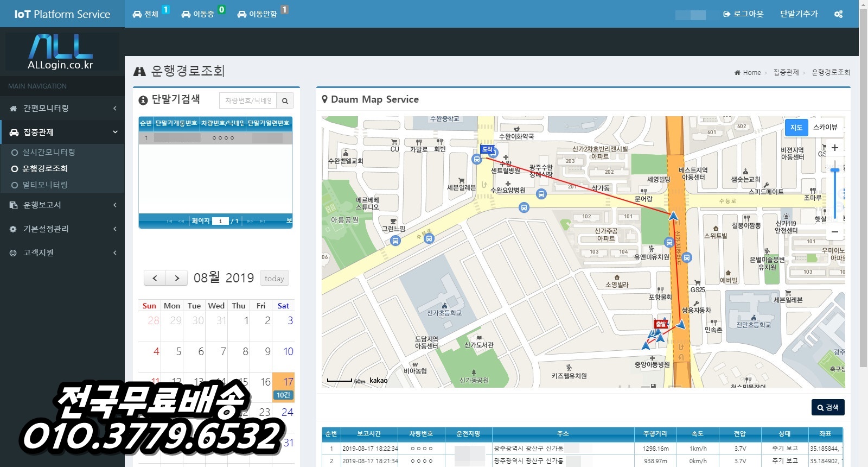Click the CU store icon on map
Screen dimensions: 868x467
[394, 142]
